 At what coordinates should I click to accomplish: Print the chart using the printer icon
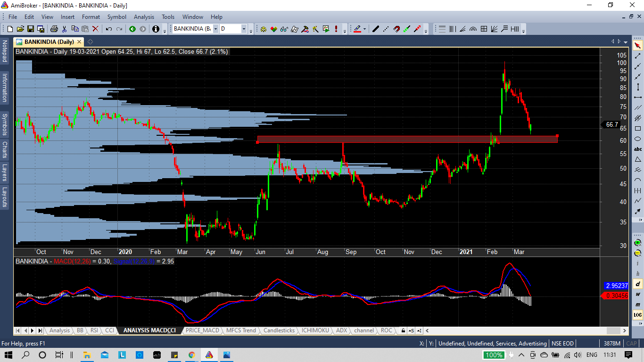tap(54, 29)
